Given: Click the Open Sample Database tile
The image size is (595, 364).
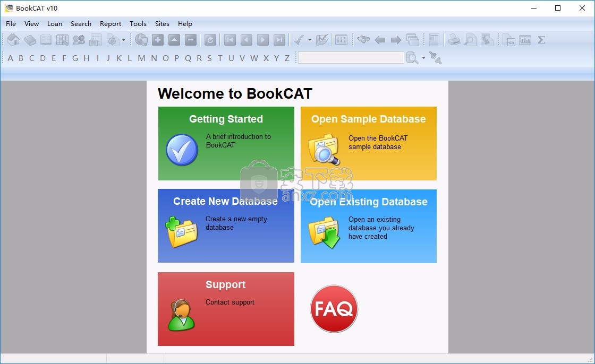Looking at the screenshot, I should (x=369, y=143).
